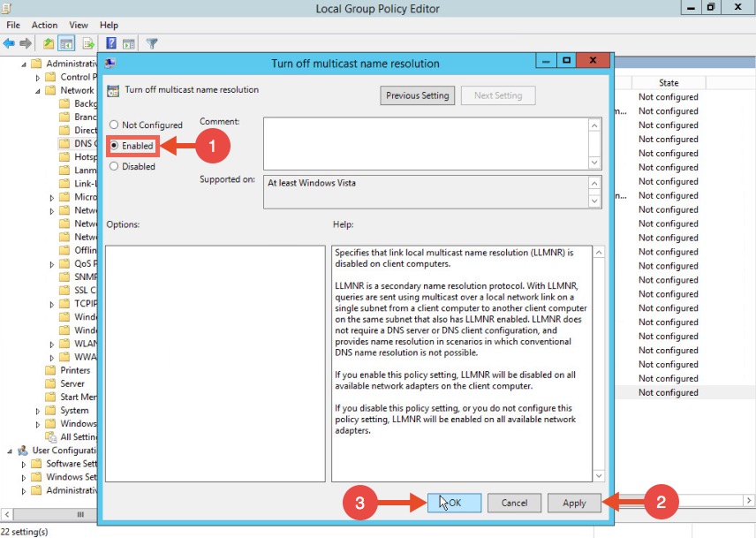
Task: Toggle Show/Hide Console Tree icon
Action: point(66,43)
